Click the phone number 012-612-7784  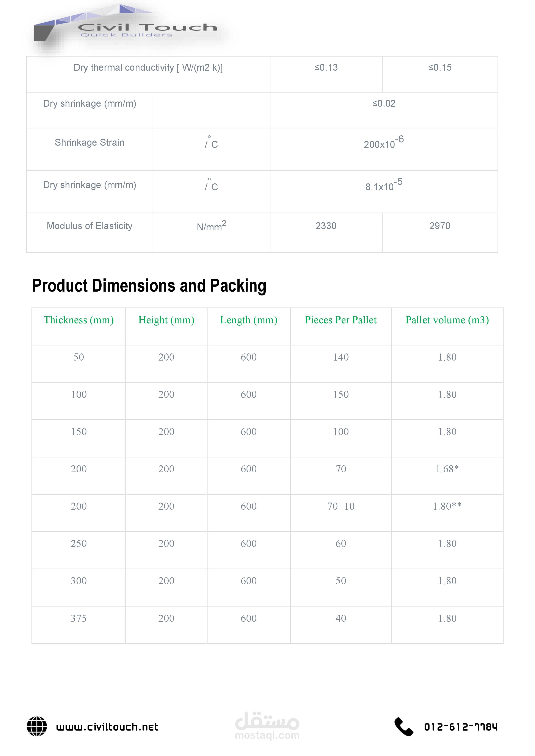click(x=461, y=727)
